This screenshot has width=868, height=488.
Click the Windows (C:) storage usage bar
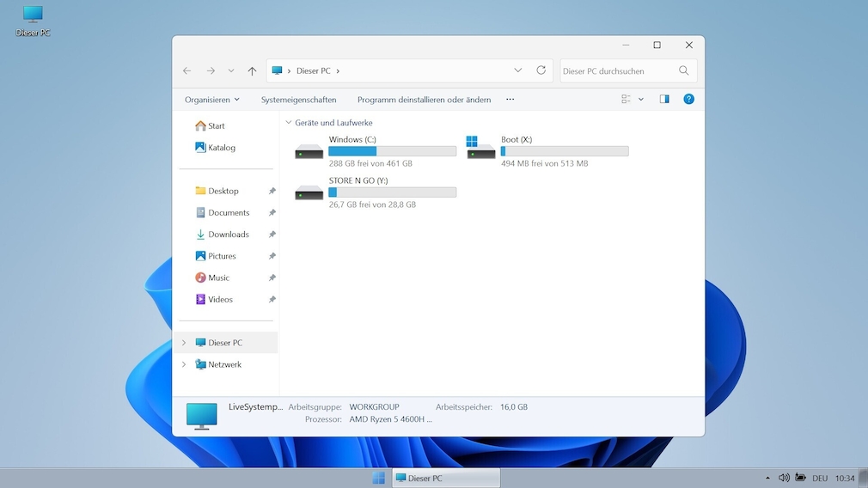pyautogui.click(x=392, y=151)
